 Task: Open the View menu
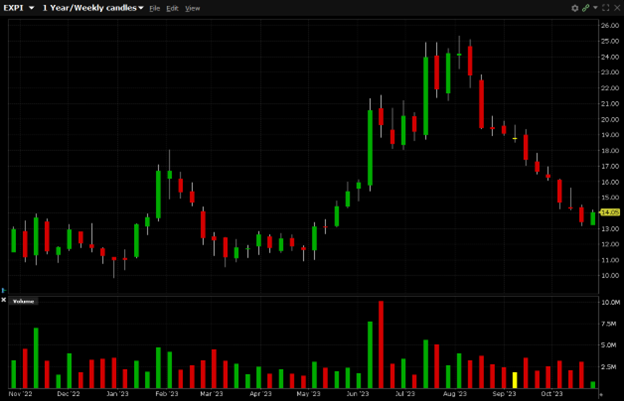(193, 8)
